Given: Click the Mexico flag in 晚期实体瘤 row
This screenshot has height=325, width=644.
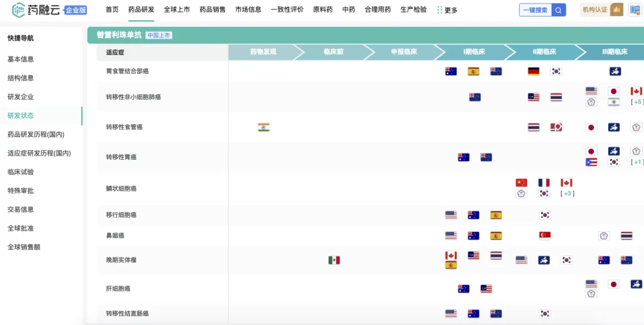Looking at the screenshot, I should click(334, 260).
